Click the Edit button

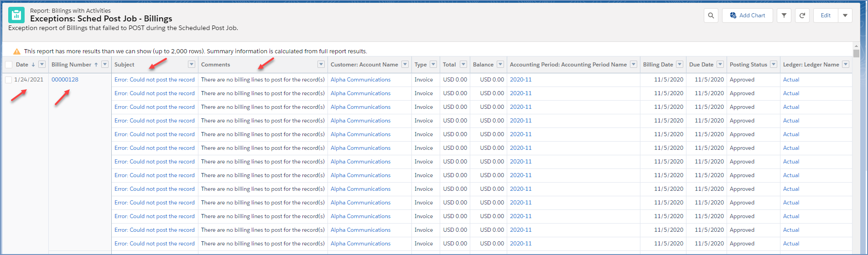(826, 15)
